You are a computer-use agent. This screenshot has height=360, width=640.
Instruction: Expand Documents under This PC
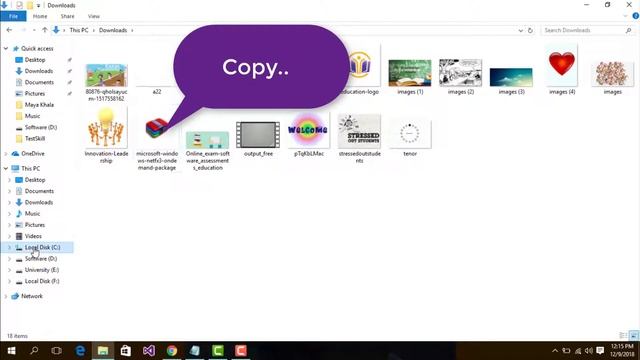coord(9,191)
